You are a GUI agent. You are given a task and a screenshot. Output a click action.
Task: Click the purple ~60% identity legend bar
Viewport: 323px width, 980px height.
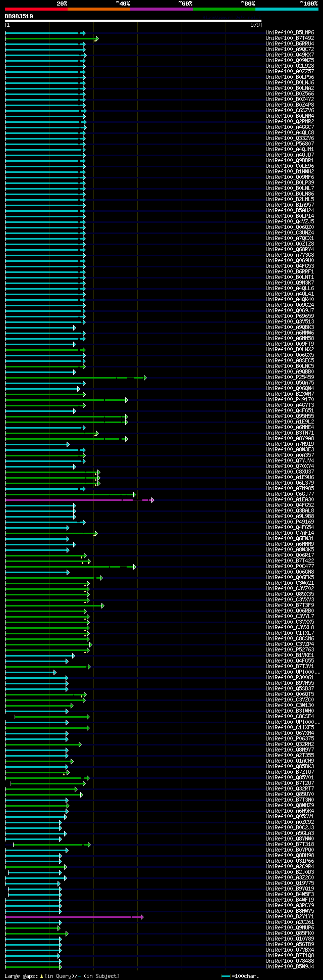pyautogui.click(x=161, y=9)
